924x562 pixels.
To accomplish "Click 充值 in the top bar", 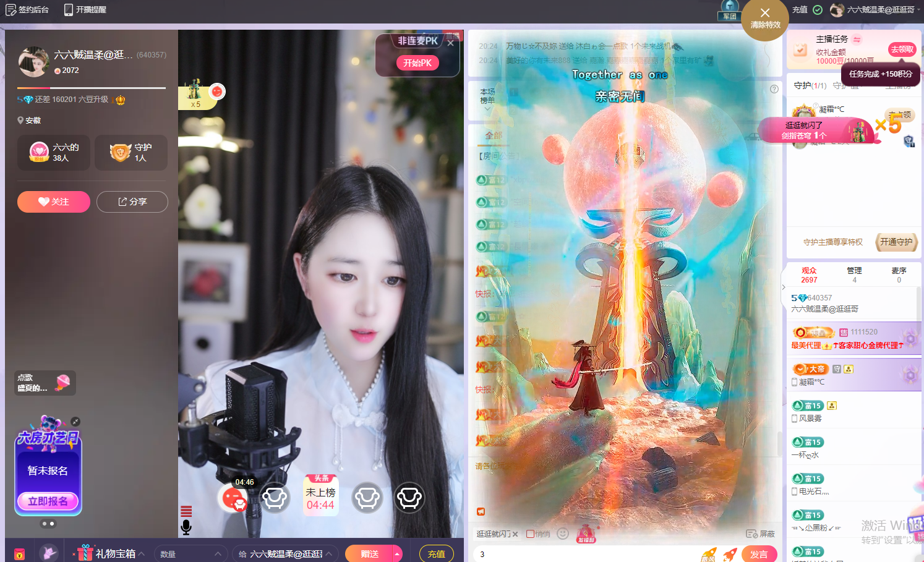I will tap(800, 10).
